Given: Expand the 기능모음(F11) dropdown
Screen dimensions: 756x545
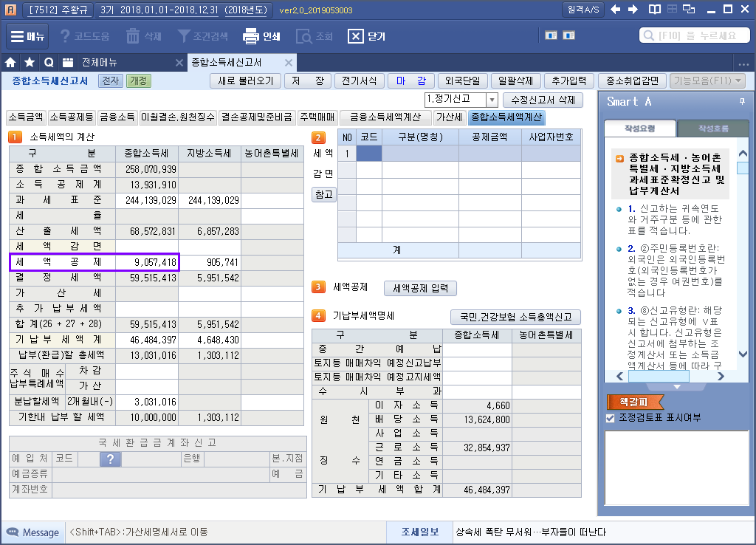Looking at the screenshot, I should 707,80.
